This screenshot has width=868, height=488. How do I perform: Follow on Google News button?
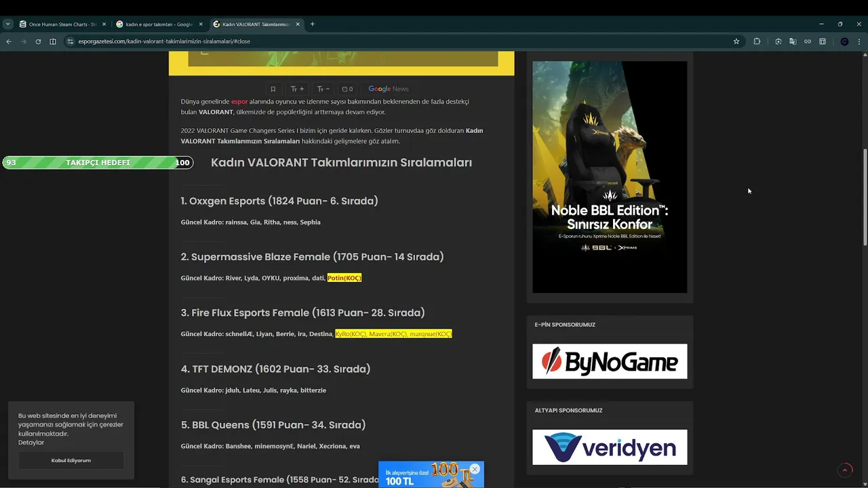[389, 89]
